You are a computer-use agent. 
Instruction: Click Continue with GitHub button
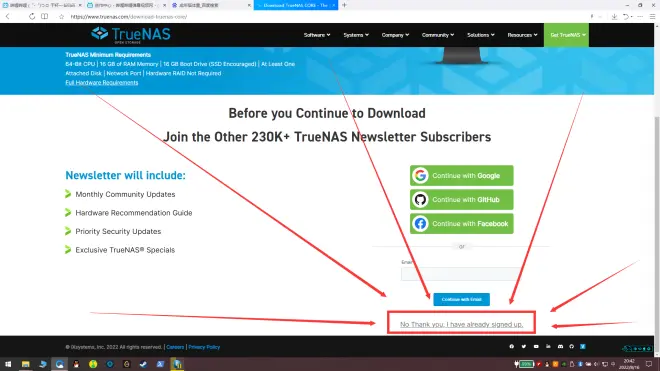[x=462, y=200]
